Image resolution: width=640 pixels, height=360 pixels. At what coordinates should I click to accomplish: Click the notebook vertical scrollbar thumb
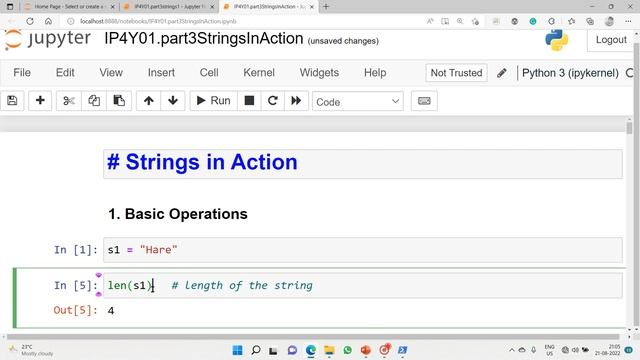tap(629, 127)
